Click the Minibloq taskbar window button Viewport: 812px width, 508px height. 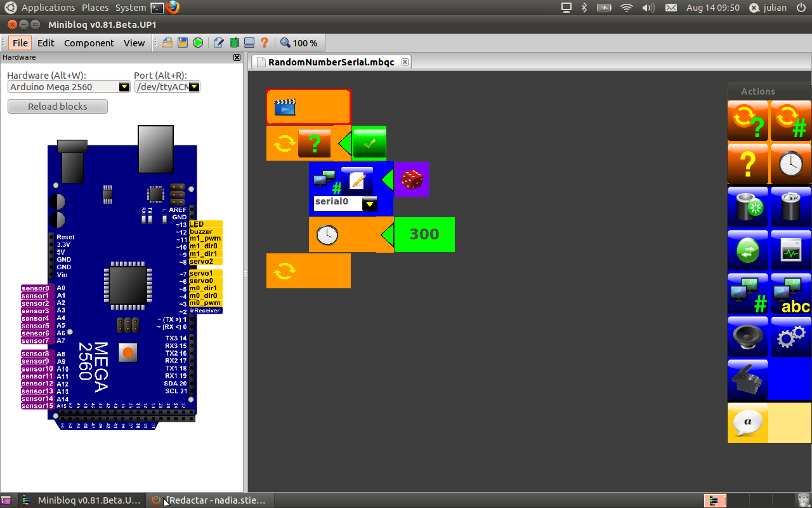point(82,500)
